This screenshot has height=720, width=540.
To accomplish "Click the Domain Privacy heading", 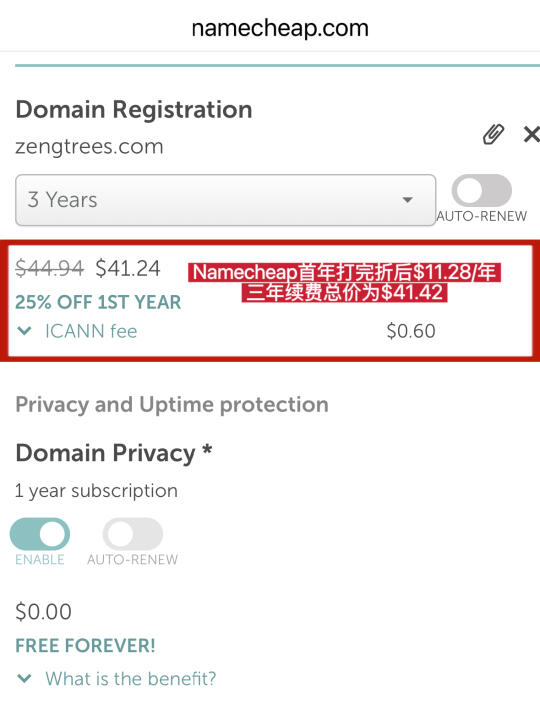I will click(113, 453).
